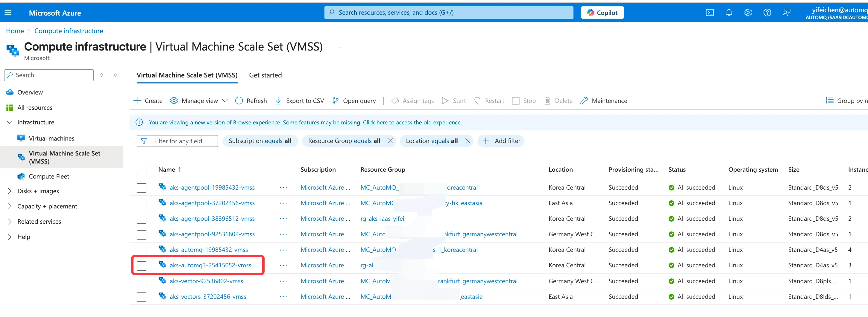
Task: Open the feedback icon in header
Action: click(x=787, y=13)
